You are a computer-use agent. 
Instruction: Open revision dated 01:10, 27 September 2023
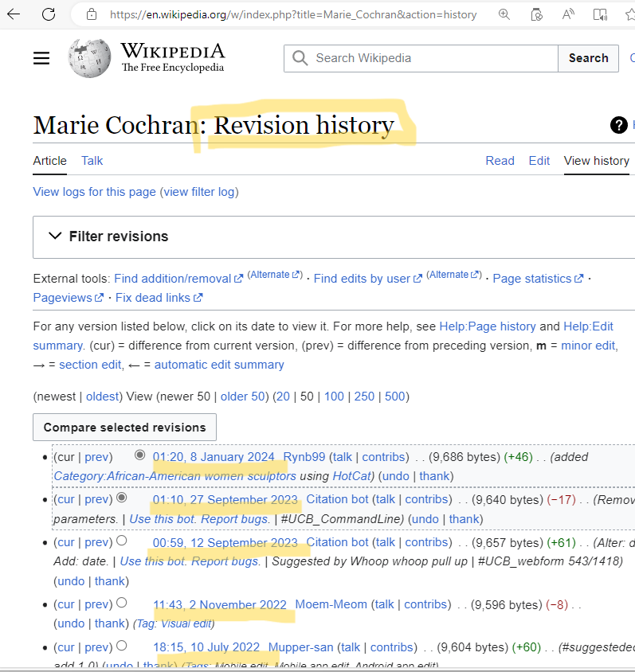(x=225, y=500)
